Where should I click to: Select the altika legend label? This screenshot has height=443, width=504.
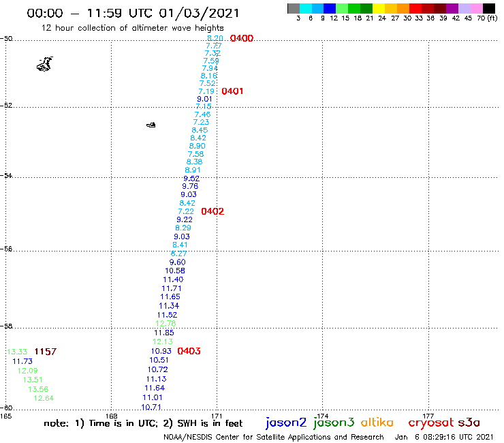click(x=377, y=422)
